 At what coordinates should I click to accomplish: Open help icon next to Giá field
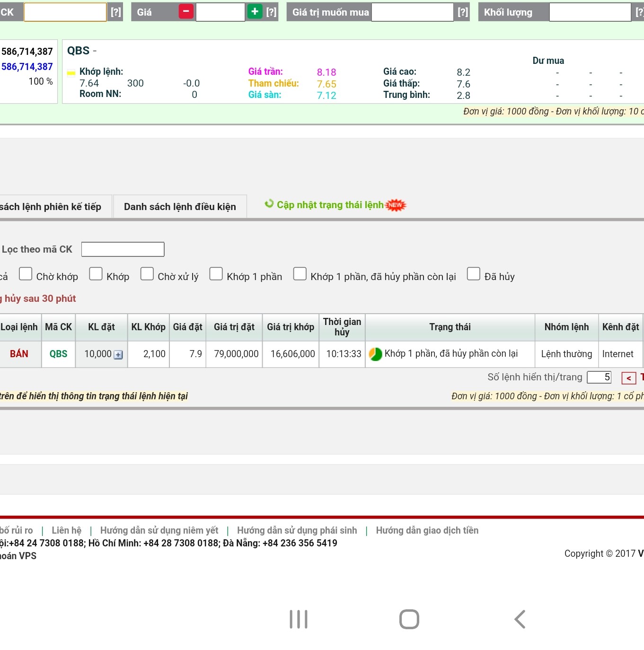click(x=271, y=12)
